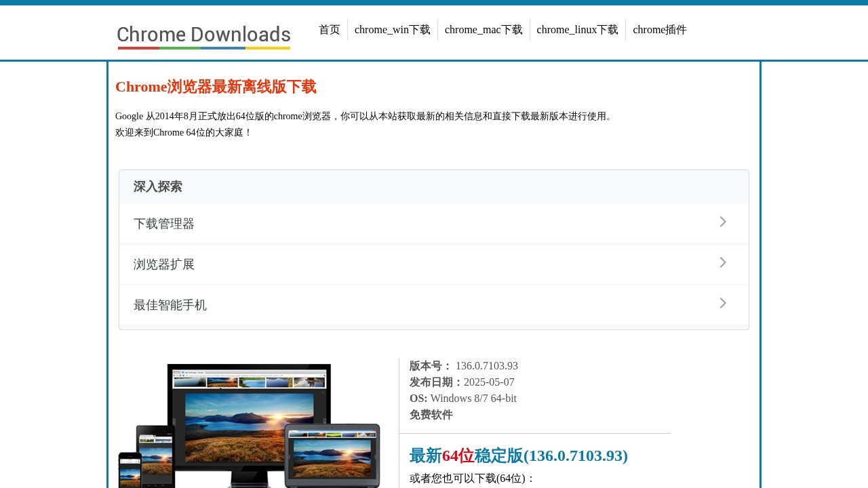Click the Chrome浏览器最新离线版下载 heading
The width and height of the screenshot is (868, 488).
pyautogui.click(x=216, y=87)
